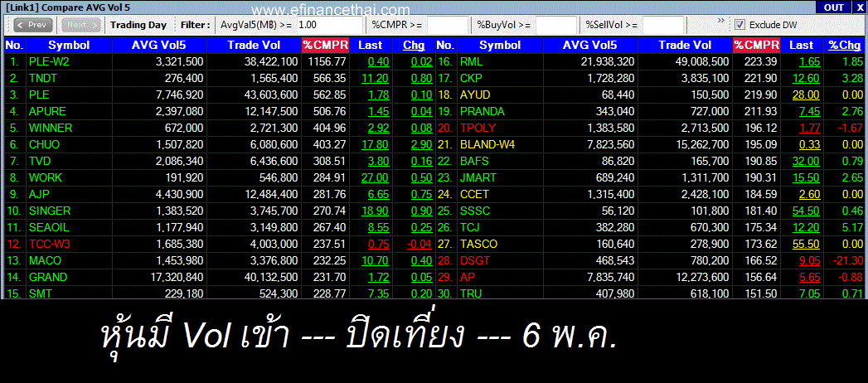This screenshot has height=383, width=868.
Task: Click the left Trade Vol column header
Action: click(x=255, y=46)
